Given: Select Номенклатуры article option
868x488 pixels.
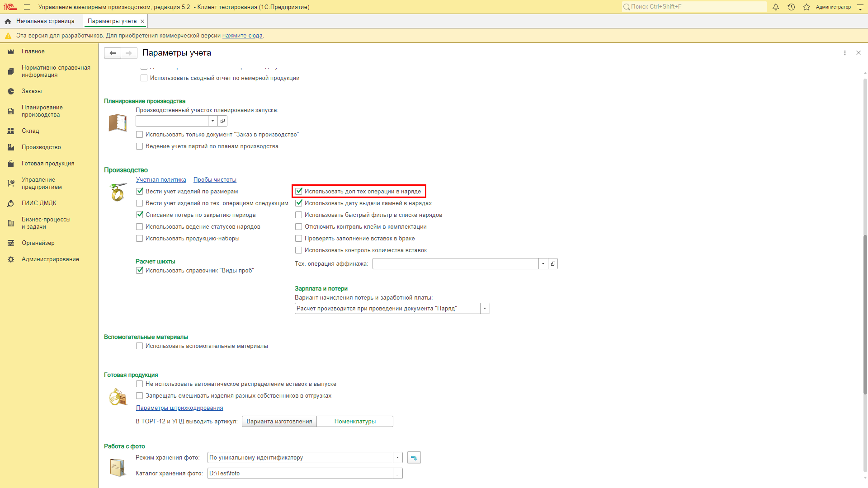Looking at the screenshot, I should pyautogui.click(x=355, y=422).
